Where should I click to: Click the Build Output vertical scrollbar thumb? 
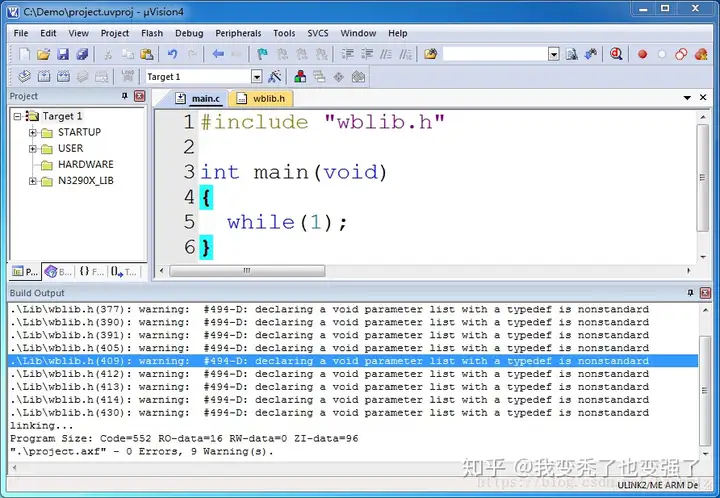(705, 391)
